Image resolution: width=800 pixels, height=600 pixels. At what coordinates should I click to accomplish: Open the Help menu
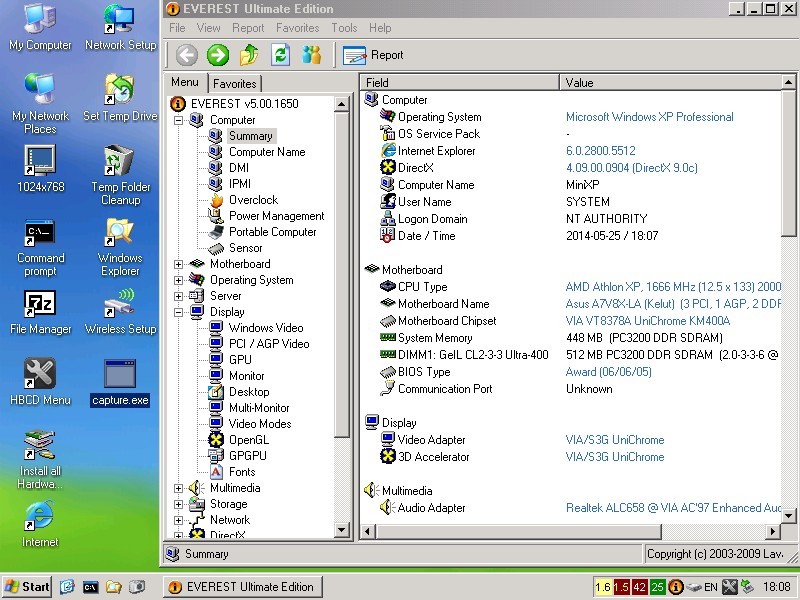click(x=380, y=28)
